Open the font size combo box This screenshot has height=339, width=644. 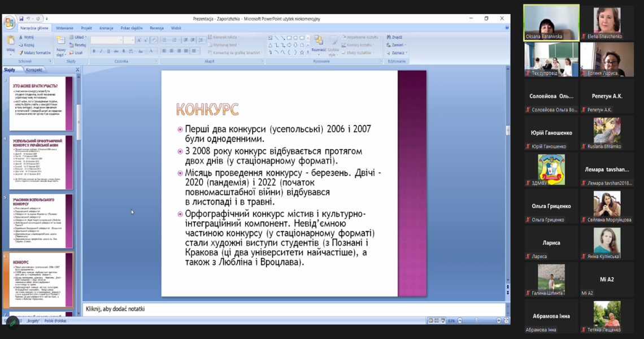[x=129, y=40]
